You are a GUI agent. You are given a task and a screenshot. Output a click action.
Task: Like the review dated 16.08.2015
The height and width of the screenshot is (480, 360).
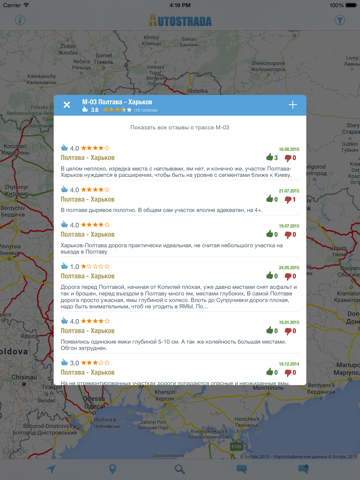272,157
